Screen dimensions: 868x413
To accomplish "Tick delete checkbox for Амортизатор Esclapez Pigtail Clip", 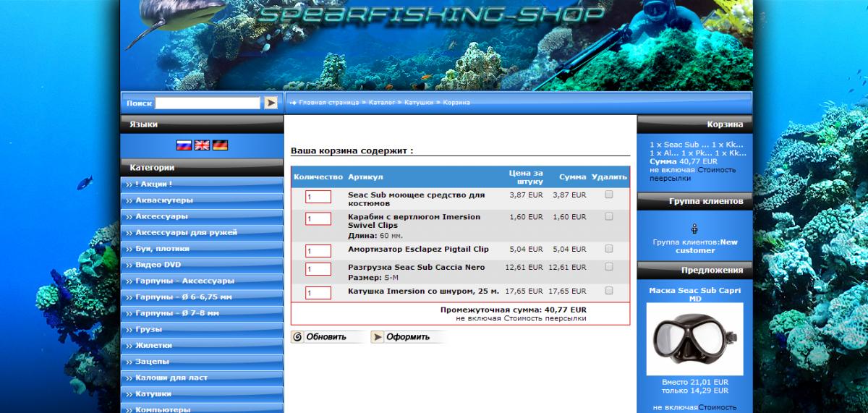I will click(609, 249).
